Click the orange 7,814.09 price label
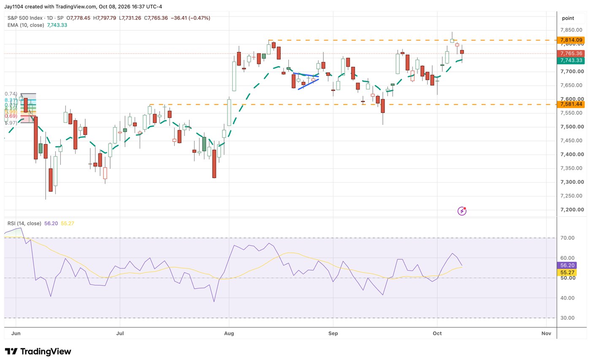This screenshot has width=591, height=364. click(571, 40)
